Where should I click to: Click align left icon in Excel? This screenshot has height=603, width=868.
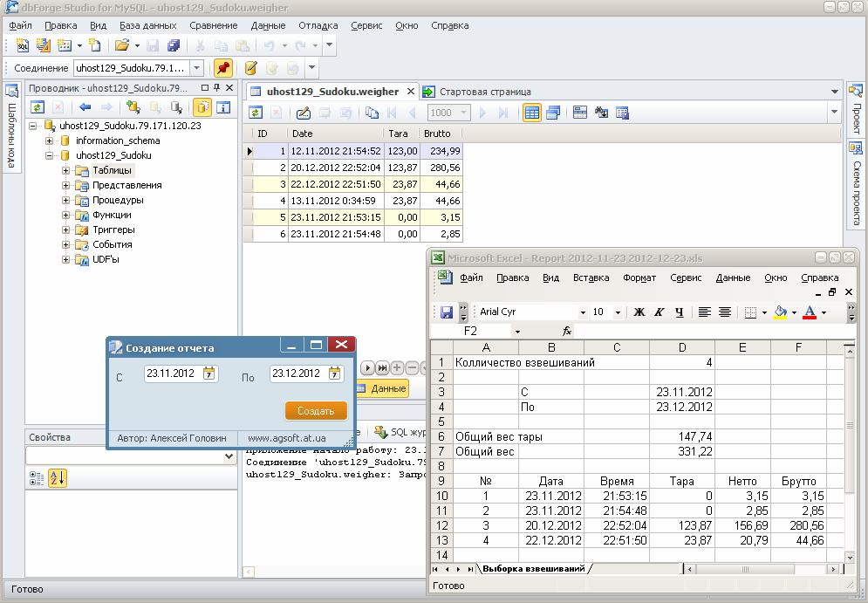coord(704,312)
